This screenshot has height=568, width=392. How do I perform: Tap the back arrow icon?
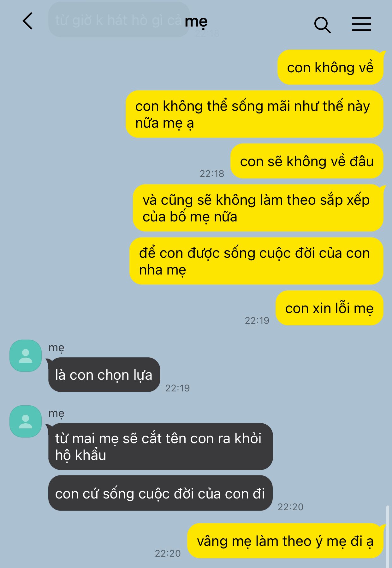pyautogui.click(x=28, y=21)
